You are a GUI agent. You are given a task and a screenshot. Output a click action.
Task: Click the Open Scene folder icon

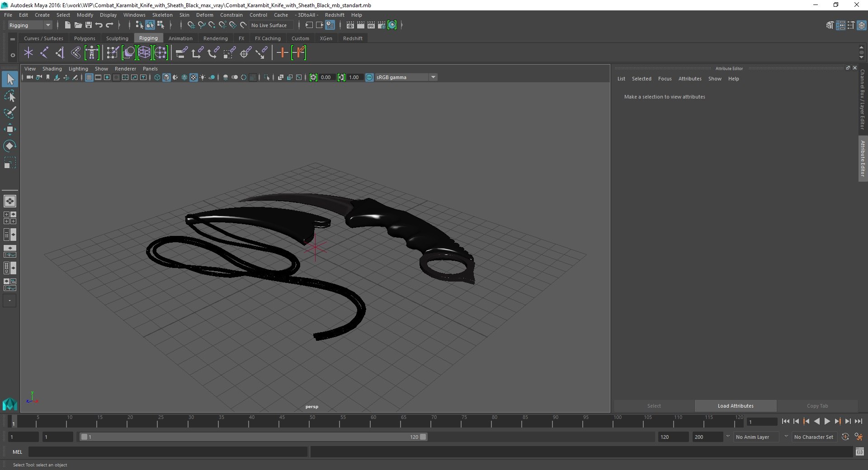78,25
